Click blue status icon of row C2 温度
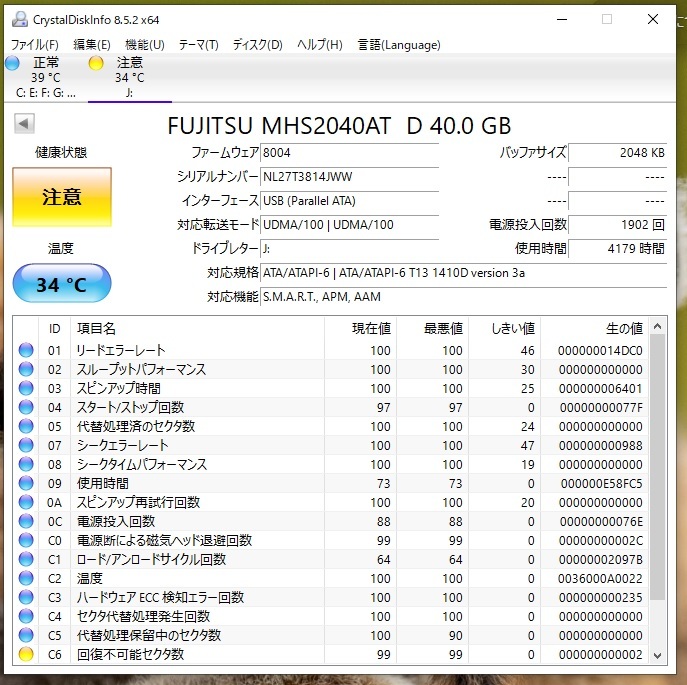The width and height of the screenshot is (687, 685). coord(26,578)
